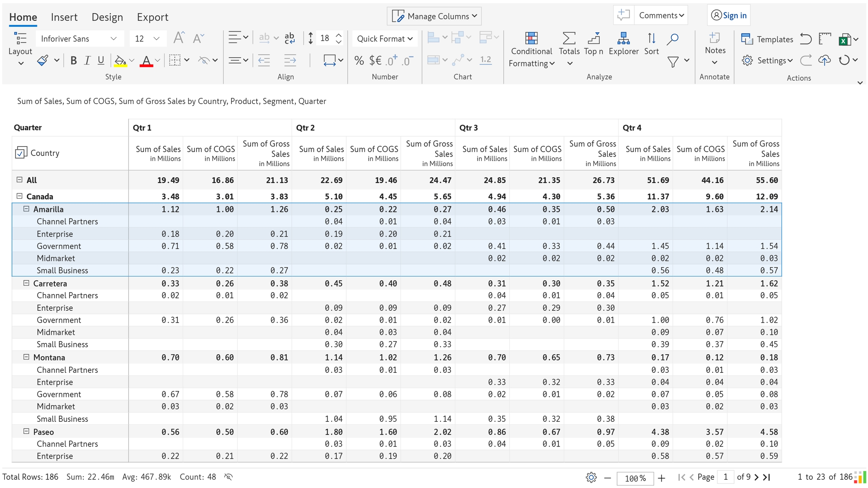868x488 pixels.
Task: Click the Totals sigma icon
Action: (x=569, y=38)
